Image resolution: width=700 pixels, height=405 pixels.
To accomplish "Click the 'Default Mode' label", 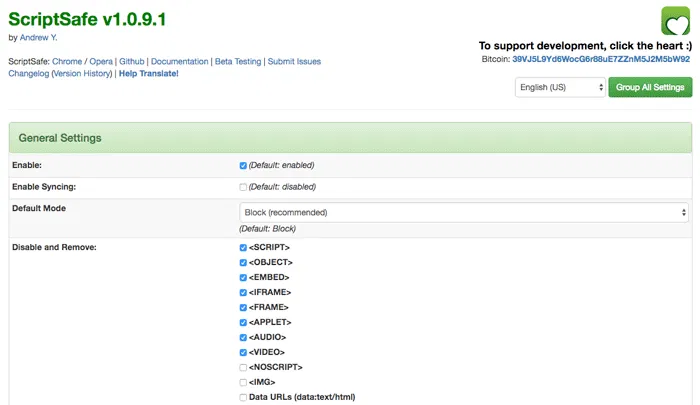I will point(39,208).
